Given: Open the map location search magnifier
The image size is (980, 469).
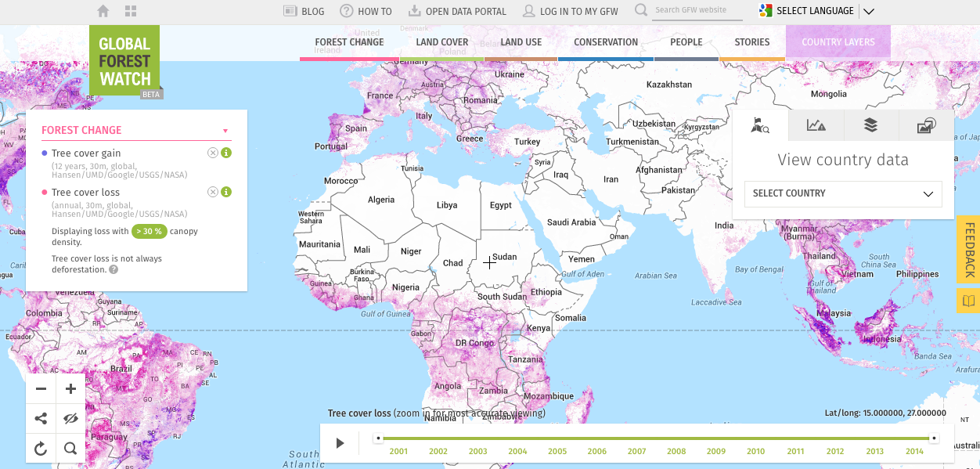Looking at the screenshot, I should (70, 449).
